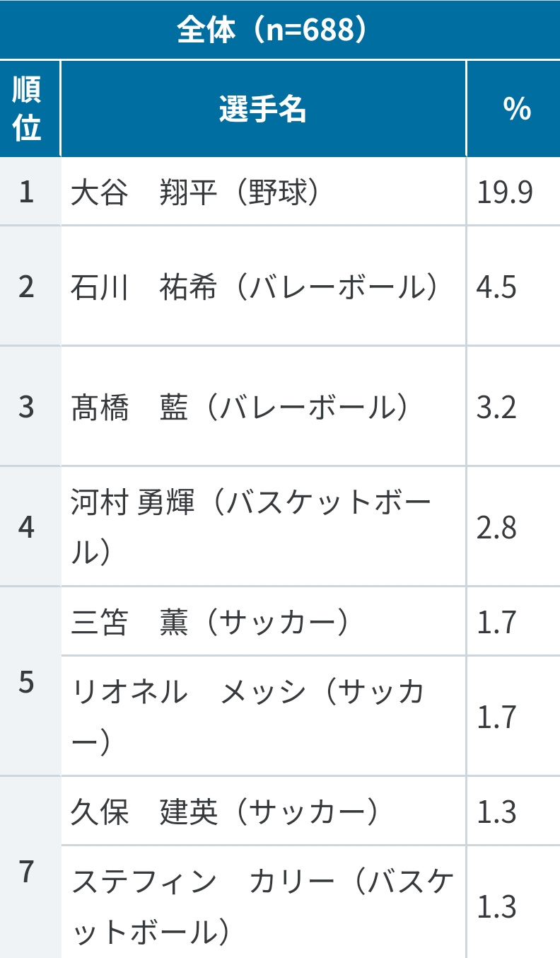Select the 石川 祐希（バレーボール） cell

click(263, 286)
